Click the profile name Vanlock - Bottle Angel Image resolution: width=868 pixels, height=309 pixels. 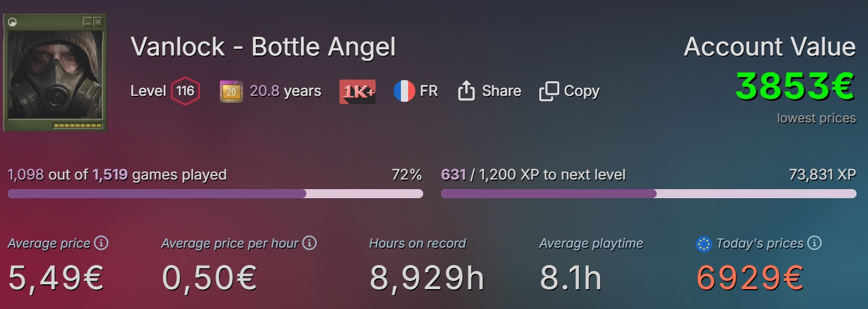(263, 47)
